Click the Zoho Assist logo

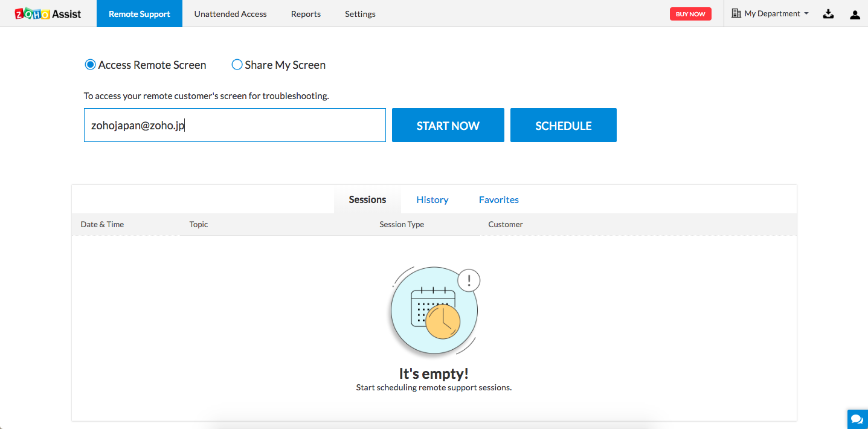pos(48,13)
